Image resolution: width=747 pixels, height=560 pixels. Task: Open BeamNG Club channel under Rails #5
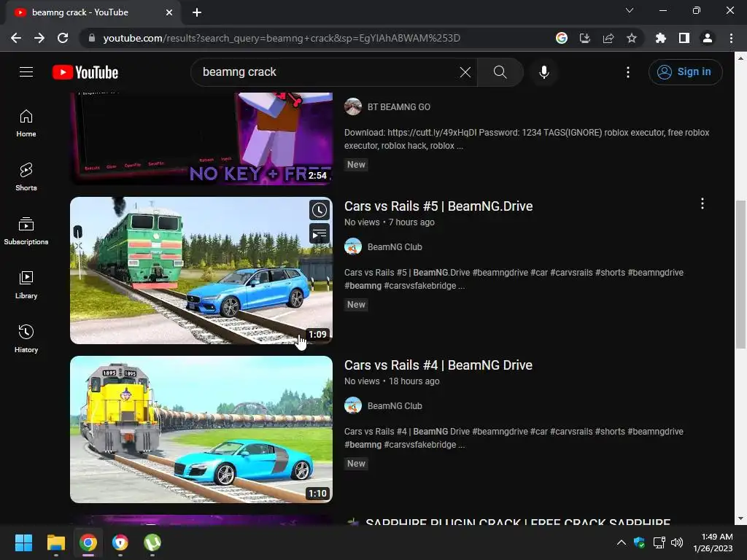(395, 247)
